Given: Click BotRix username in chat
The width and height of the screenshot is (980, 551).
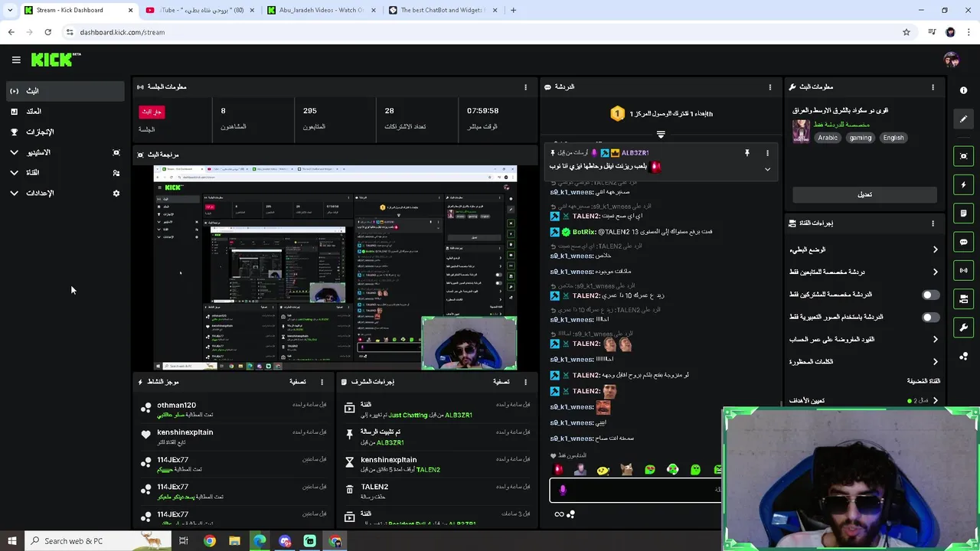Looking at the screenshot, I should pos(584,232).
